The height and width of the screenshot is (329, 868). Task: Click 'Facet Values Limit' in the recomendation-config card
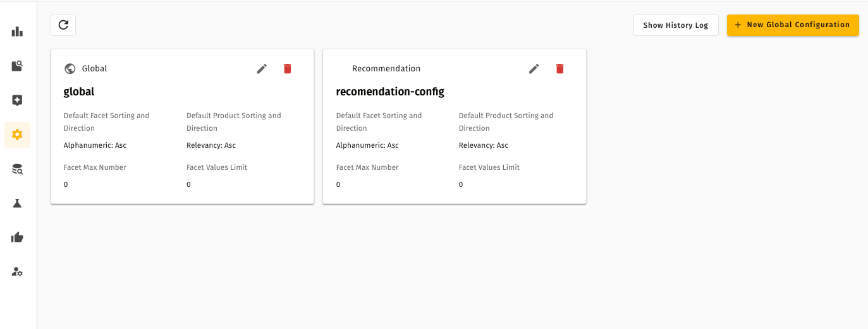click(489, 167)
